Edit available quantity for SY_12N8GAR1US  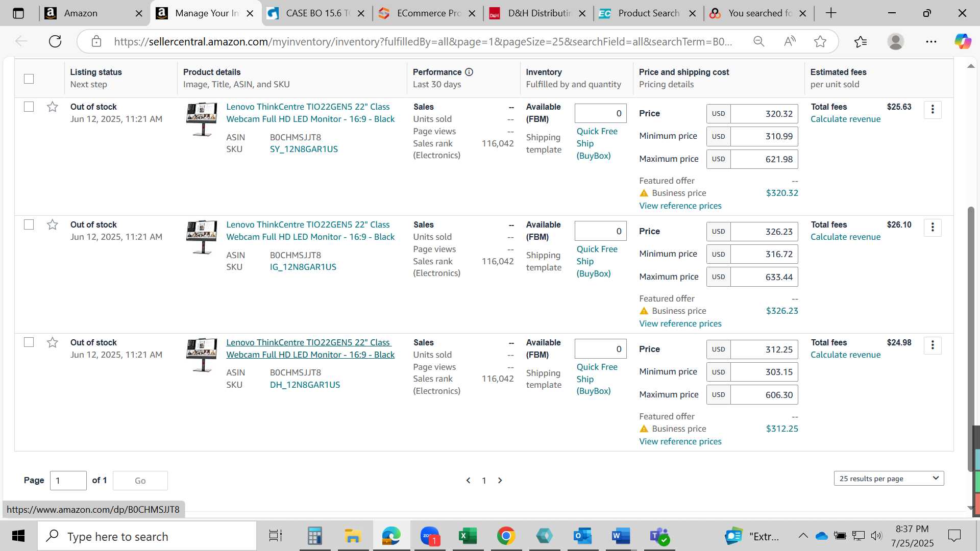pyautogui.click(x=600, y=113)
